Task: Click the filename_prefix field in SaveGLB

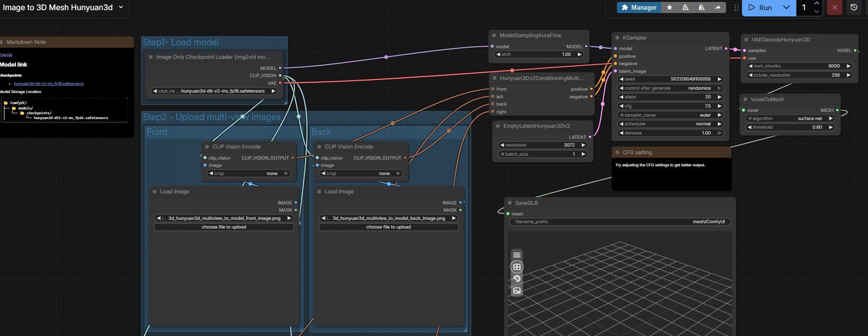Action: (620, 222)
